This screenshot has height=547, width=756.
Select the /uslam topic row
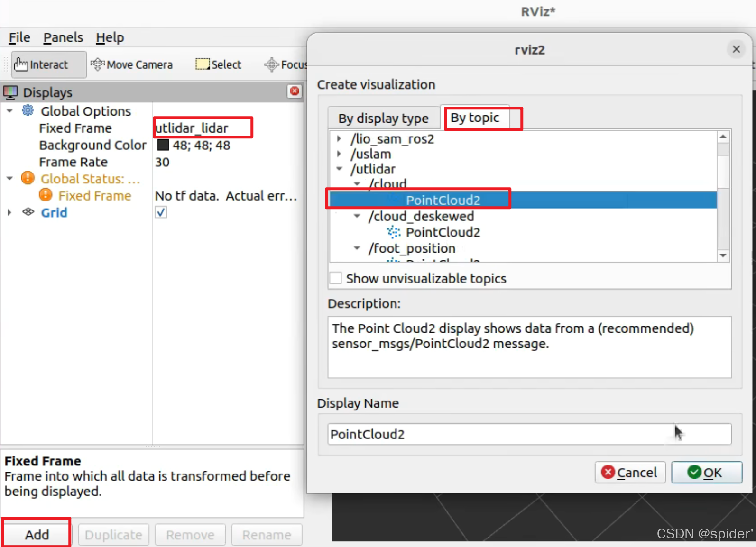[370, 154]
